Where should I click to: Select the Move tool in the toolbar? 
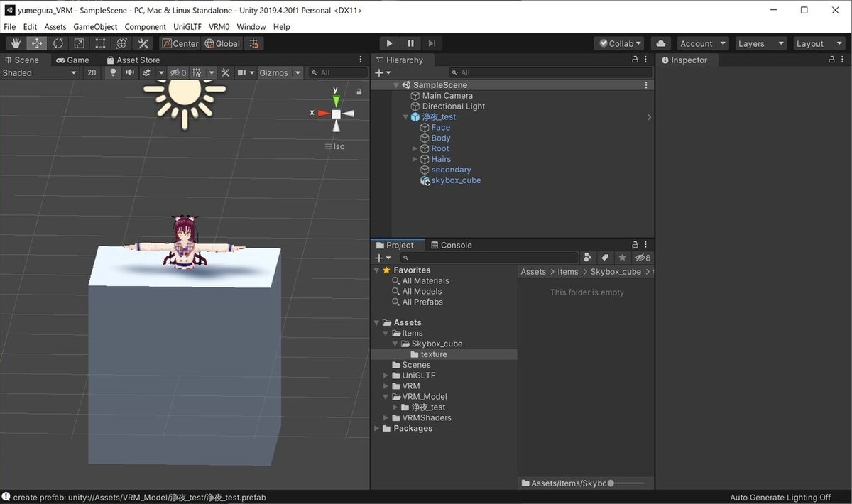click(37, 43)
